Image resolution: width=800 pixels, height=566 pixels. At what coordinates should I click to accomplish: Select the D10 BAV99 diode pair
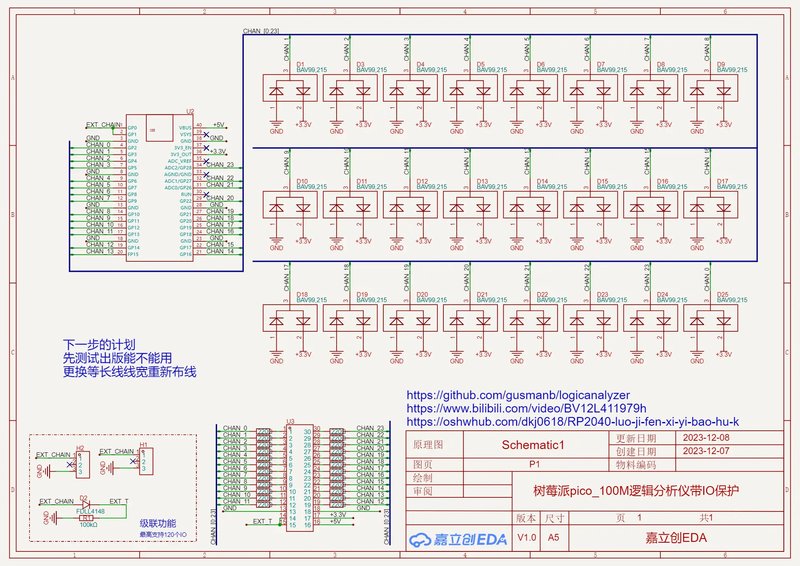click(x=290, y=205)
